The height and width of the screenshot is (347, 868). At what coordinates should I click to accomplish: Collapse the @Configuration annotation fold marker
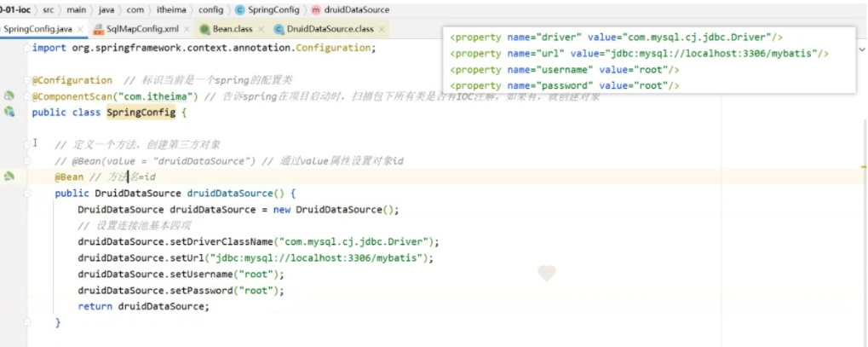pyautogui.click(x=26, y=80)
